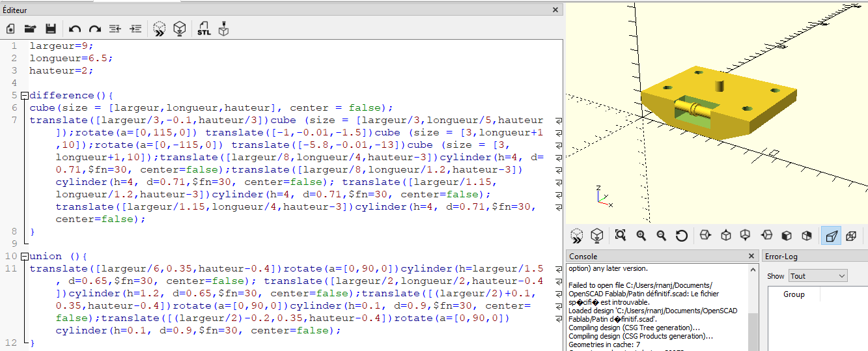Collapse the difference() block fold marker

click(24, 96)
